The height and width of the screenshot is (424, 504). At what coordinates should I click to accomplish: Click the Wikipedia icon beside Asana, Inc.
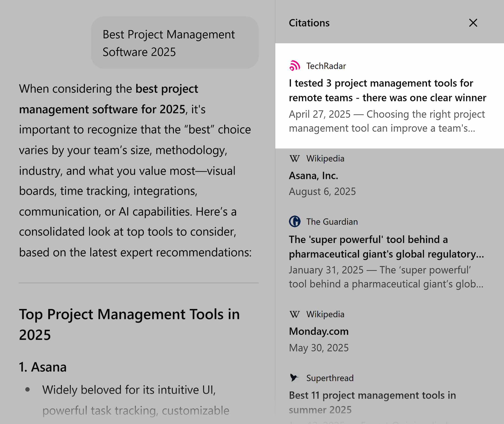point(295,158)
